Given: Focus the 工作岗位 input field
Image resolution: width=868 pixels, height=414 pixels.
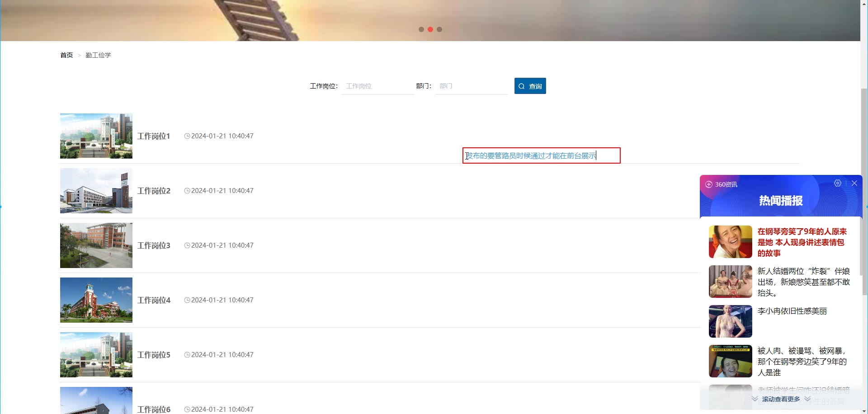Looking at the screenshot, I should coord(378,86).
